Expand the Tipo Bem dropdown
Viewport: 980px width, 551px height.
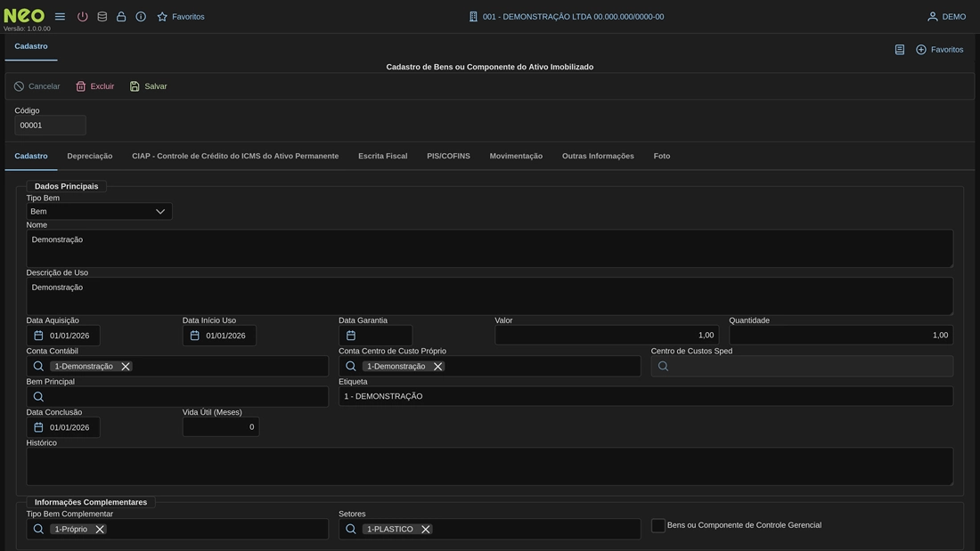pos(160,212)
